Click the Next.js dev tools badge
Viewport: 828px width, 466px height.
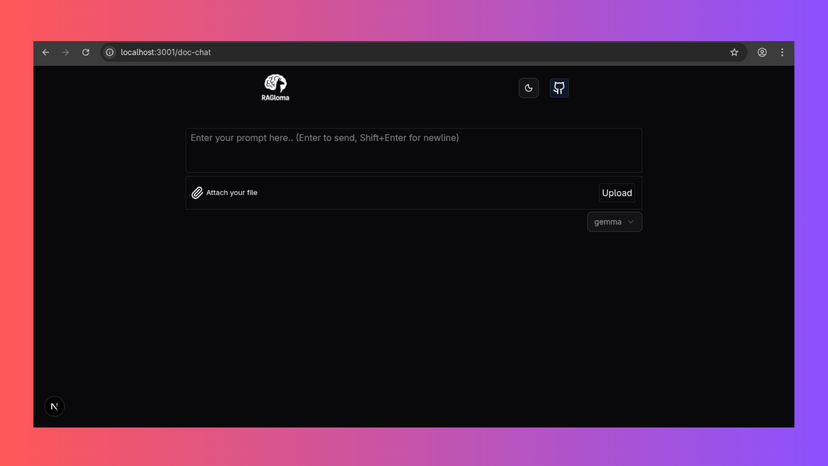[55, 406]
